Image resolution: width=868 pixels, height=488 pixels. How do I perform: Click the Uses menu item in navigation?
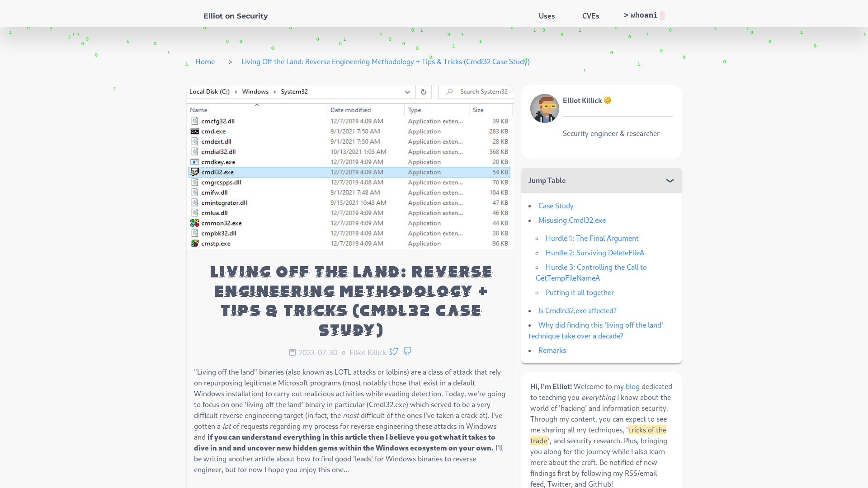click(x=547, y=15)
